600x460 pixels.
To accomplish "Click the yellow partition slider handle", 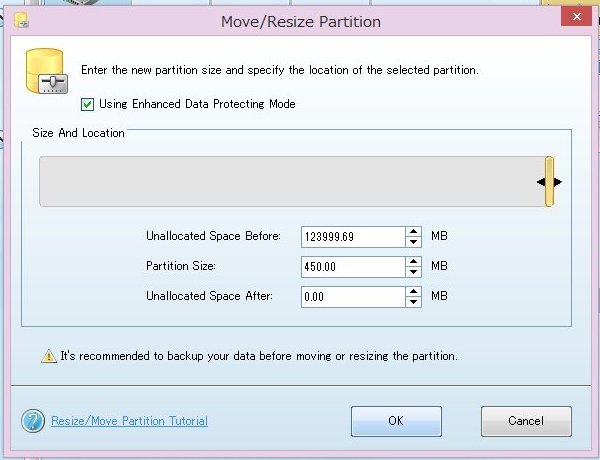I will pos(549,182).
